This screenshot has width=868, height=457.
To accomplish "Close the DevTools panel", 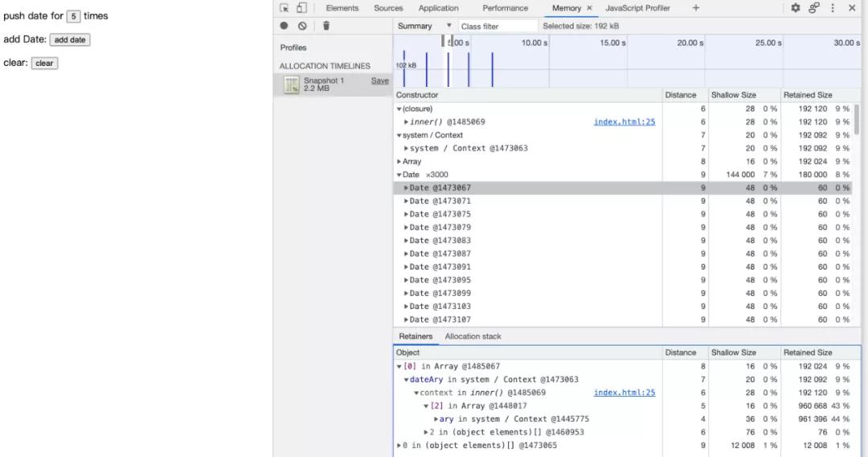I will [852, 8].
